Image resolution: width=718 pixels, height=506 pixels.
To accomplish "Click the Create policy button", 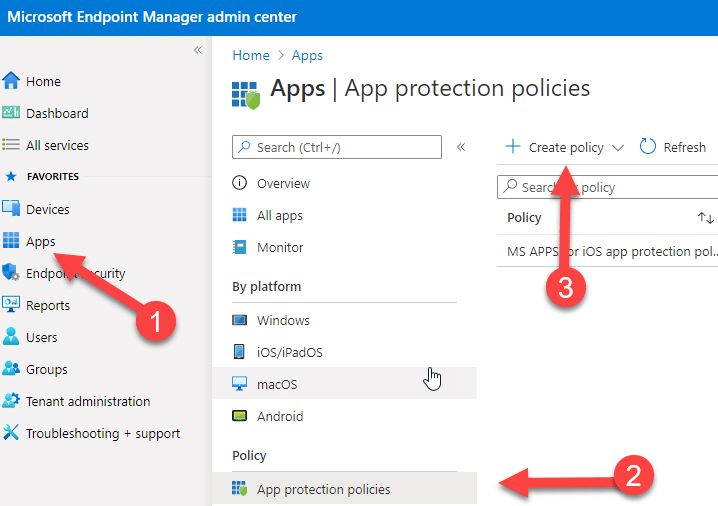I will tap(565, 147).
